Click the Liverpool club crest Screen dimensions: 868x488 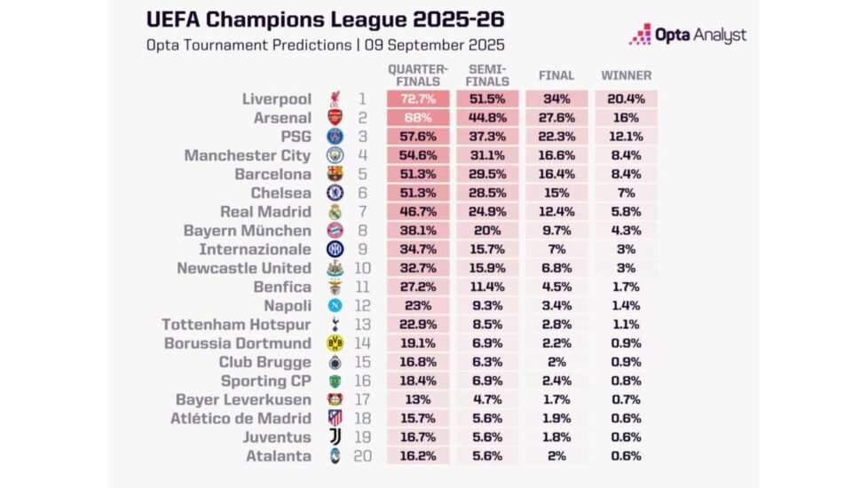point(335,98)
